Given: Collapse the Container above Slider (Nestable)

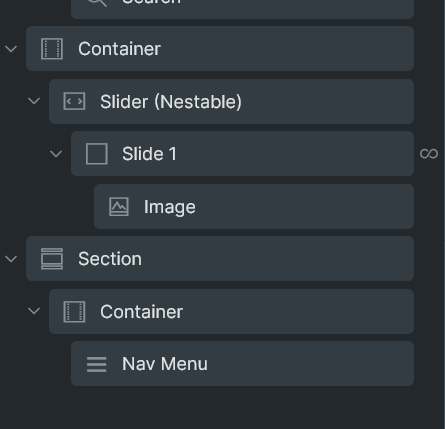Looking at the screenshot, I should tap(11, 49).
